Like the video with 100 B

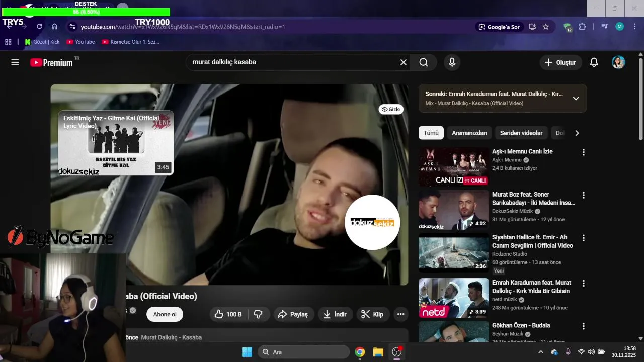228,314
